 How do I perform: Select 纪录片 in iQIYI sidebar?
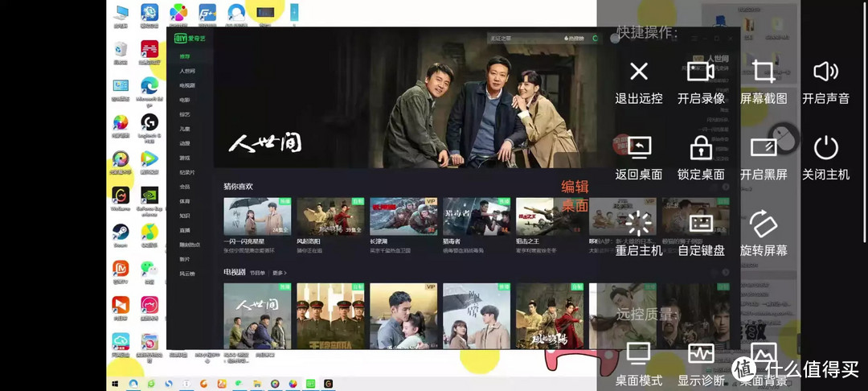(x=187, y=172)
